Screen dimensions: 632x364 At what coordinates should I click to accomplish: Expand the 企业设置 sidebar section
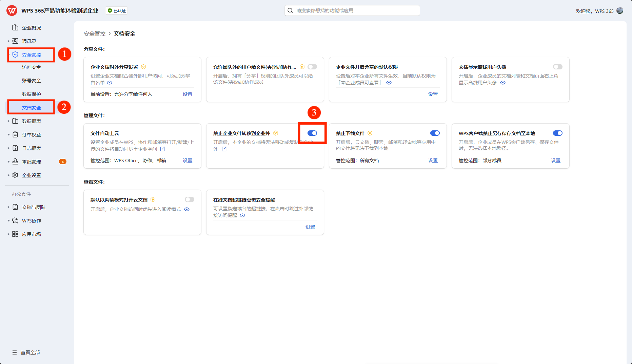pyautogui.click(x=8, y=175)
